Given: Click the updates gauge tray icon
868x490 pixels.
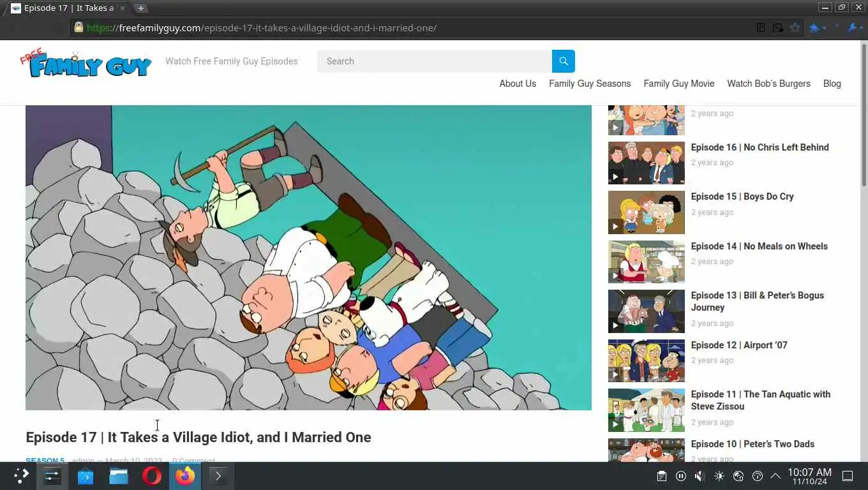Looking at the screenshot, I should 758,476.
